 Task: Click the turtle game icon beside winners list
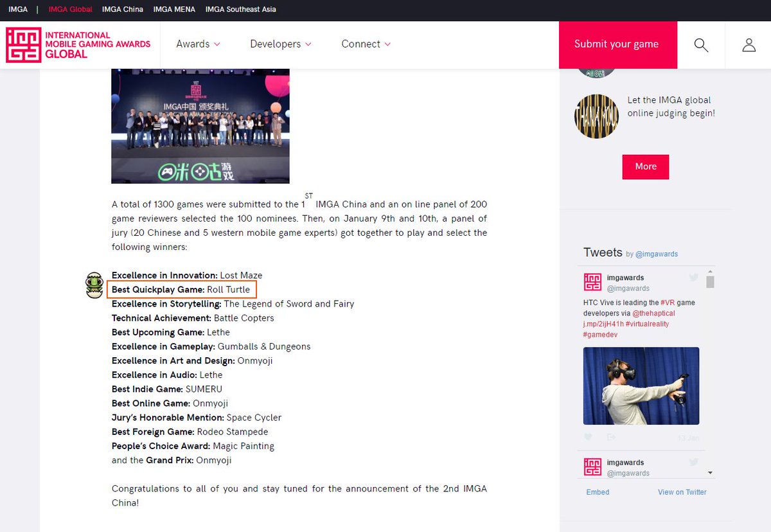pyautogui.click(x=95, y=285)
